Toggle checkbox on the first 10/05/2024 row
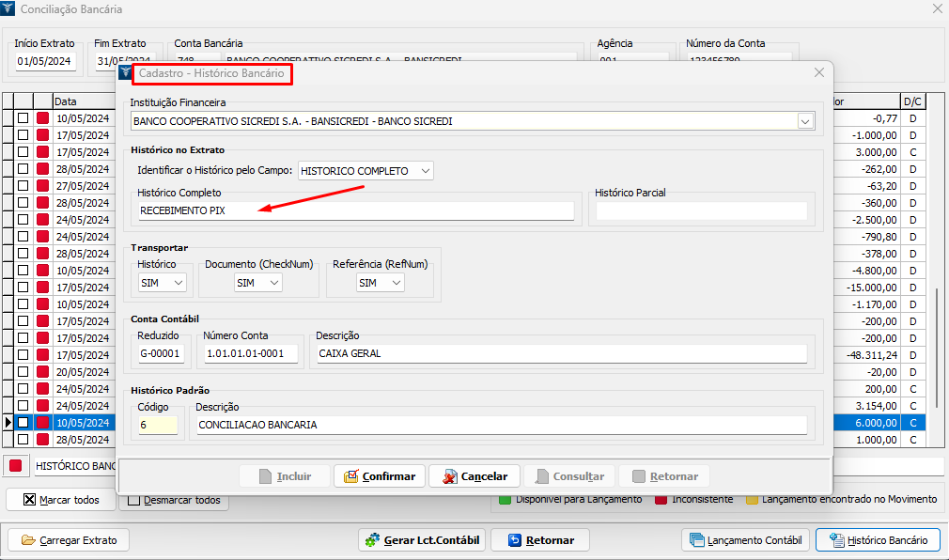Screen dimensions: 949x560 23,118
